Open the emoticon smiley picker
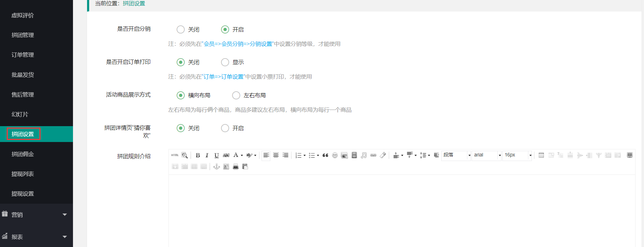644x247 pixels. click(335, 155)
